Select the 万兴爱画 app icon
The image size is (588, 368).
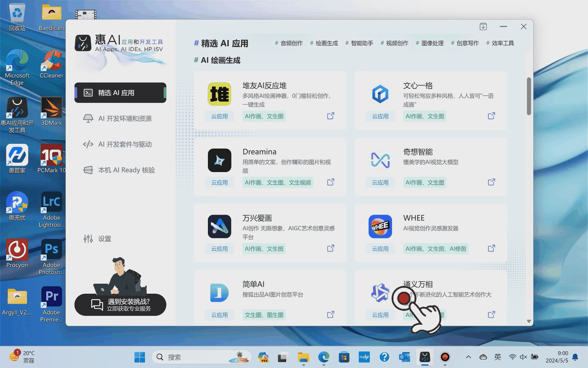[219, 226]
